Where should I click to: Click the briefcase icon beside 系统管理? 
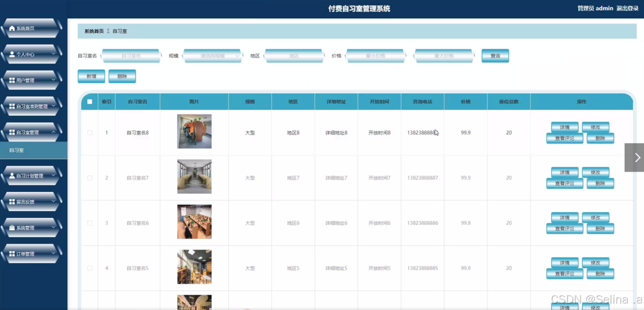pos(12,228)
